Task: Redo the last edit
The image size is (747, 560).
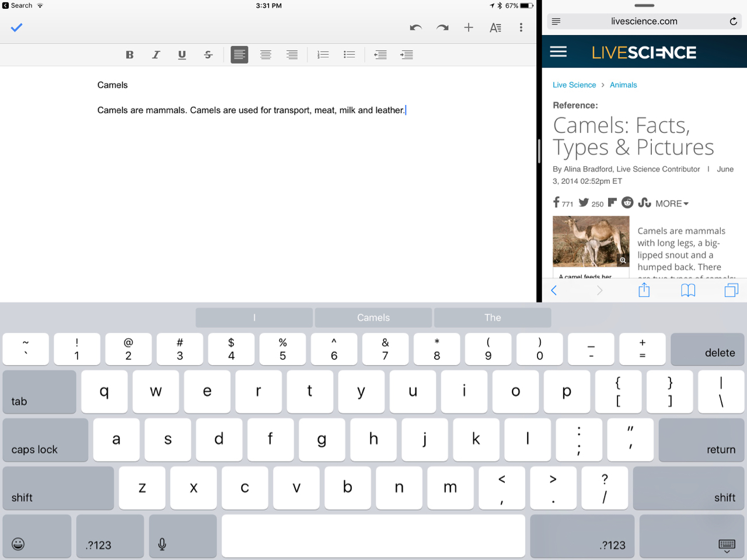Action: click(442, 27)
